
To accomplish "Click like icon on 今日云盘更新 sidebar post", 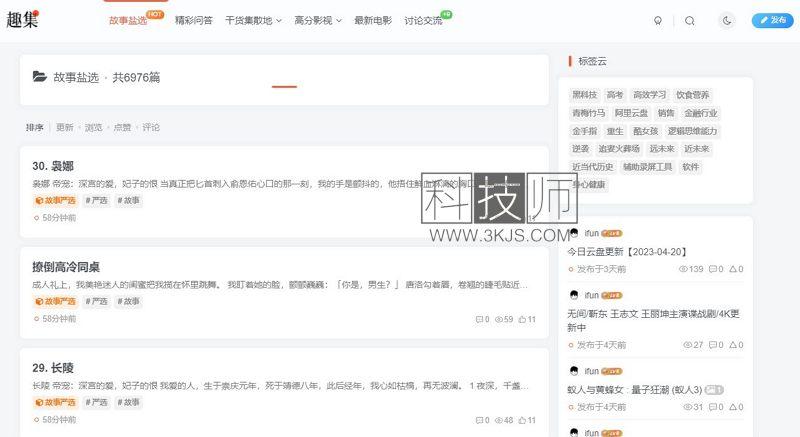I will coord(733,269).
